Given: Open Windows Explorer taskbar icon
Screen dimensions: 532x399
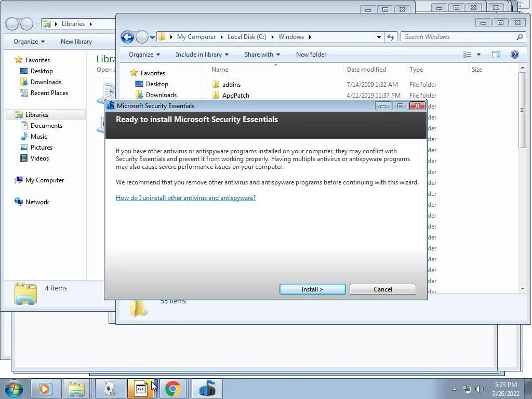Looking at the screenshot, I should click(77, 389).
